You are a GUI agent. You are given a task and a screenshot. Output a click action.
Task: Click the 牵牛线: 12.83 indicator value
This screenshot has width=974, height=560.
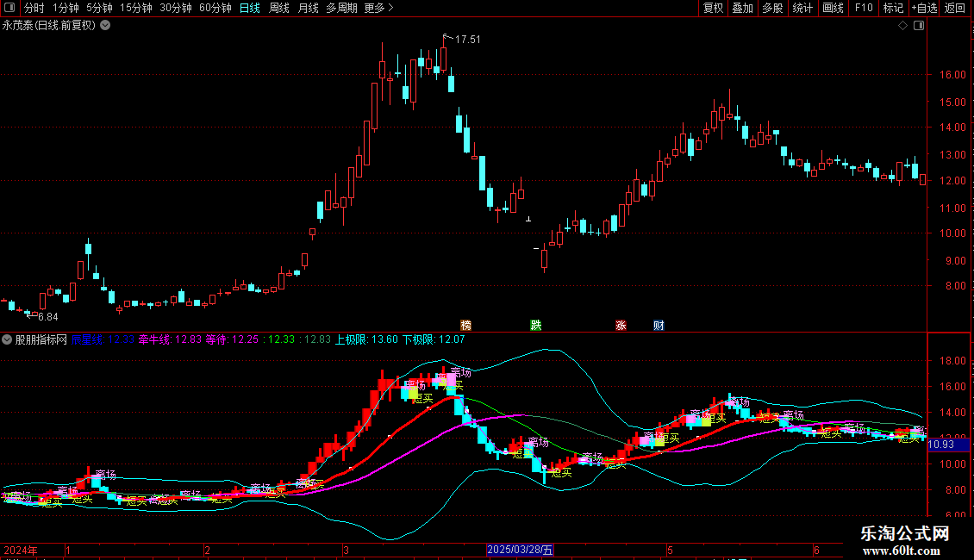(170, 339)
